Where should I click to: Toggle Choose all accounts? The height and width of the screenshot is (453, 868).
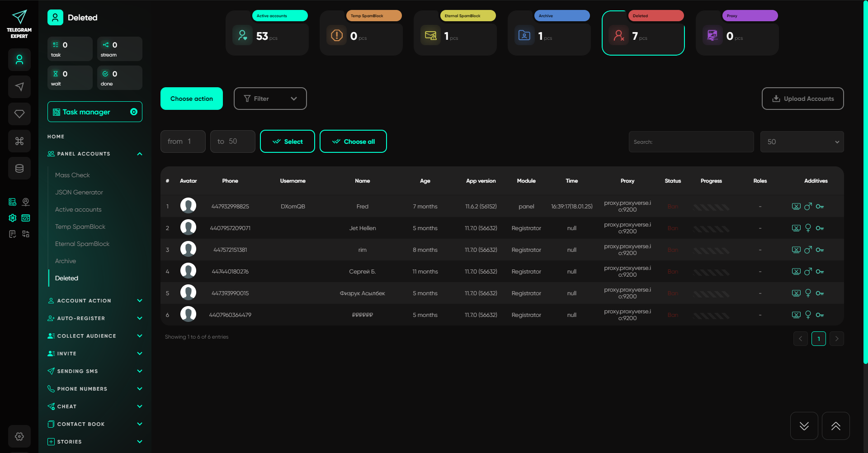point(353,142)
